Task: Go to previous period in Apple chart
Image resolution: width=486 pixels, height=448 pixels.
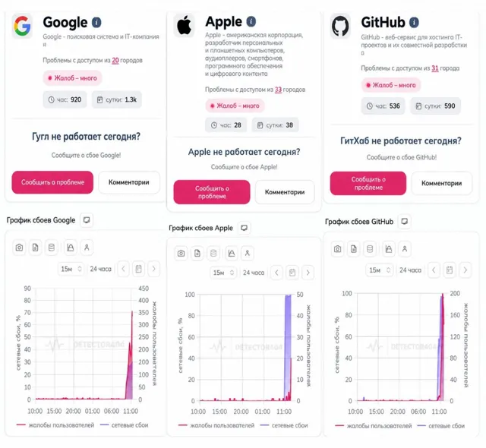Action: 276,273
